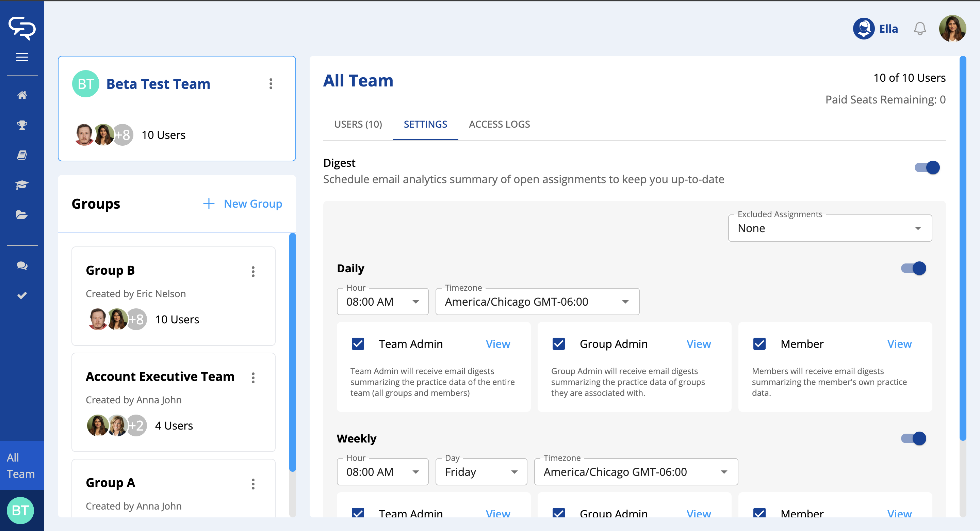Image resolution: width=980 pixels, height=531 pixels.
Task: Open the chat bubbles icon
Action: click(22, 266)
